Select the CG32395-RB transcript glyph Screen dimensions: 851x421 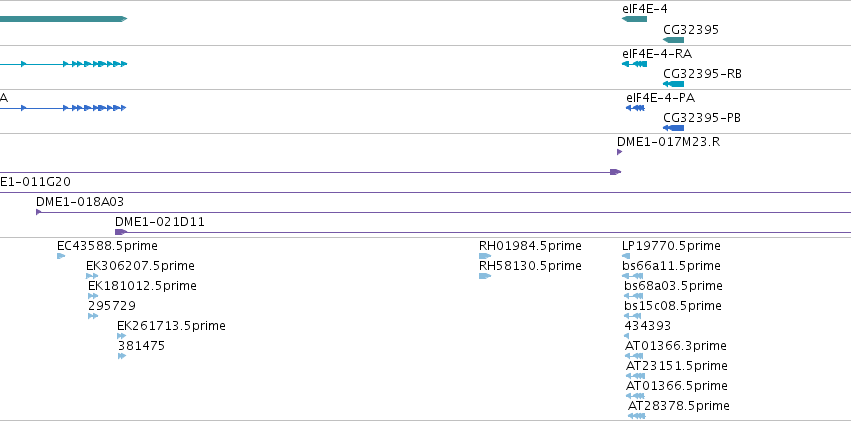point(674,84)
